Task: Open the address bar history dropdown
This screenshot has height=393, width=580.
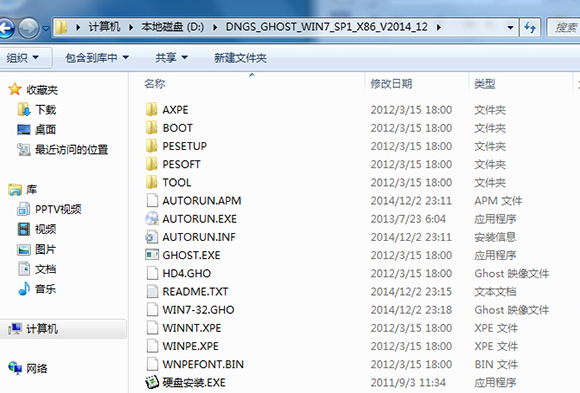Action: pos(510,27)
